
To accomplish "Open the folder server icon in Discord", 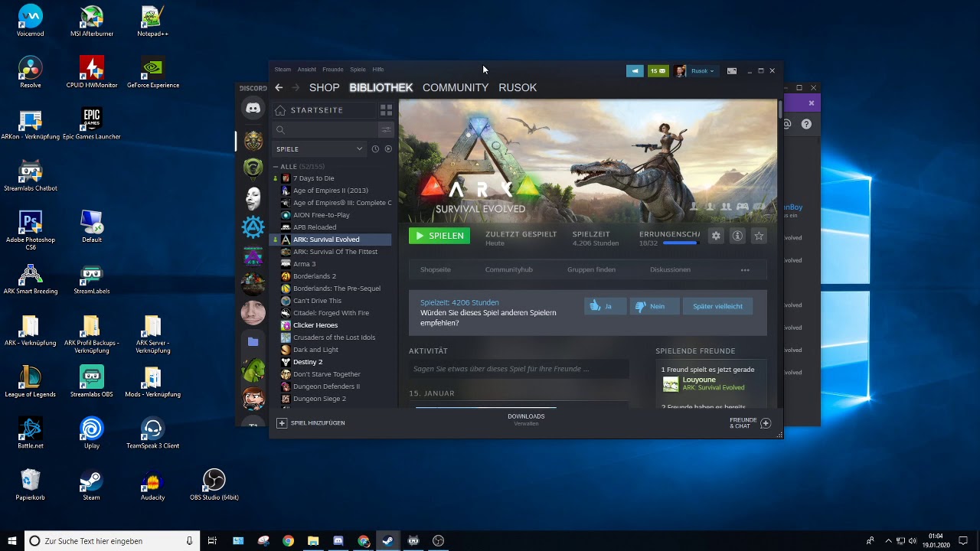I will click(x=253, y=341).
